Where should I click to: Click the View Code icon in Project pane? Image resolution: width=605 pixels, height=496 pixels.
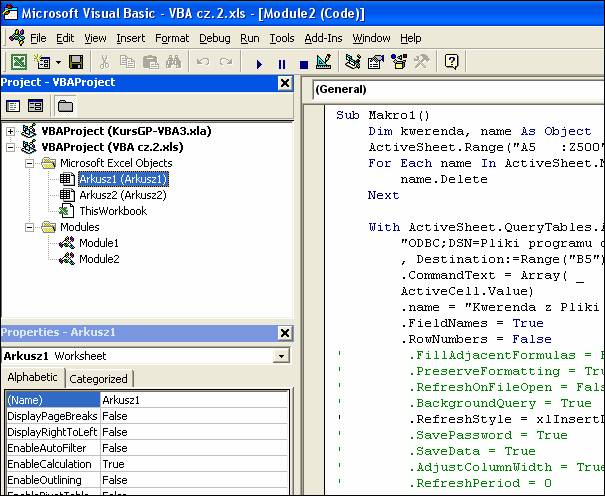[x=13, y=106]
